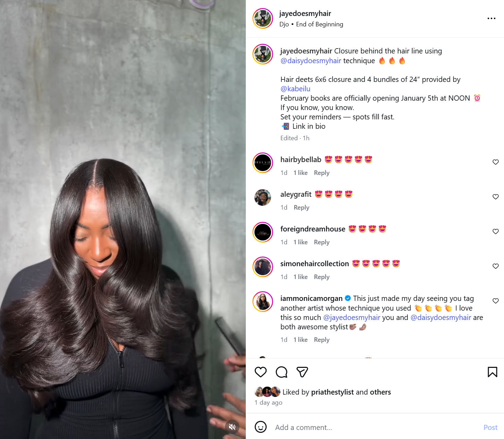This screenshot has width=504, height=439.
Task: View likes by clicking others
Action: pos(380,392)
